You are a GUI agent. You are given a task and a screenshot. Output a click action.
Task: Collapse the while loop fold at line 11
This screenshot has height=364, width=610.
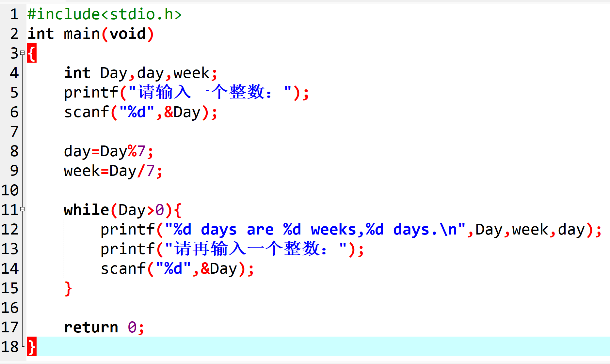point(22,209)
